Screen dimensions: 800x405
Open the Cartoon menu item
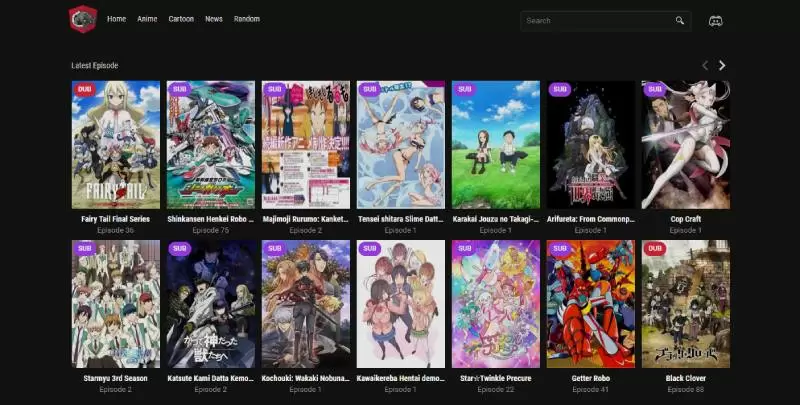point(181,19)
